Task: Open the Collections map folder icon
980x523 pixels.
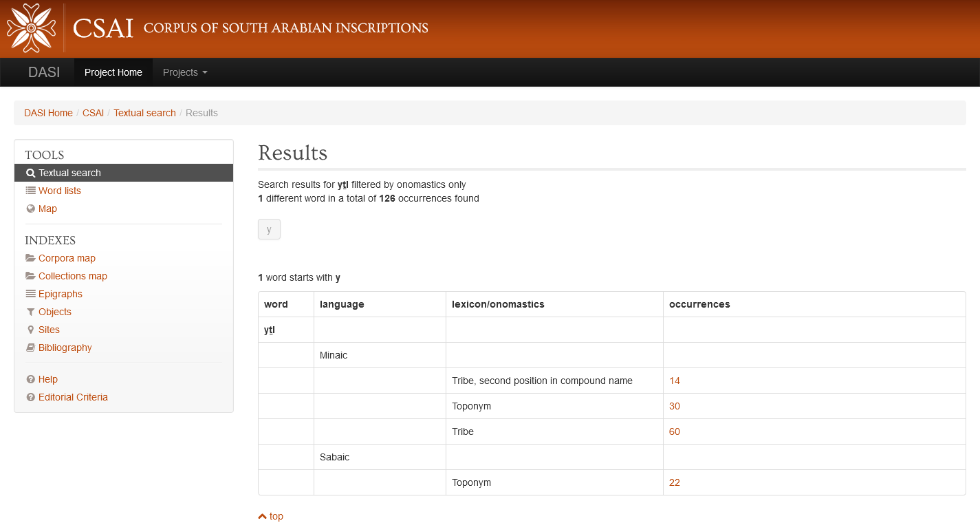Action: pos(30,276)
